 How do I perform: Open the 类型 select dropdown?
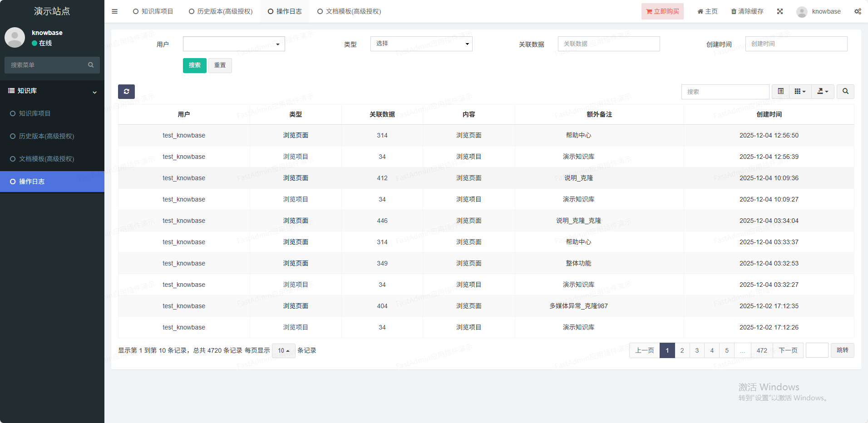421,44
